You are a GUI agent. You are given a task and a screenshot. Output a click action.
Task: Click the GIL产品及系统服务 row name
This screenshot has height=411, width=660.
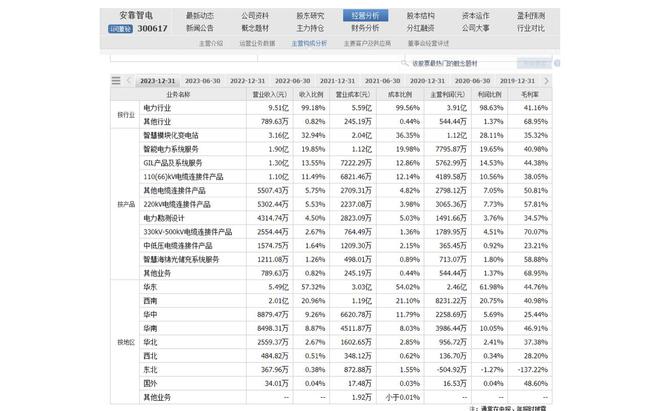173,163
